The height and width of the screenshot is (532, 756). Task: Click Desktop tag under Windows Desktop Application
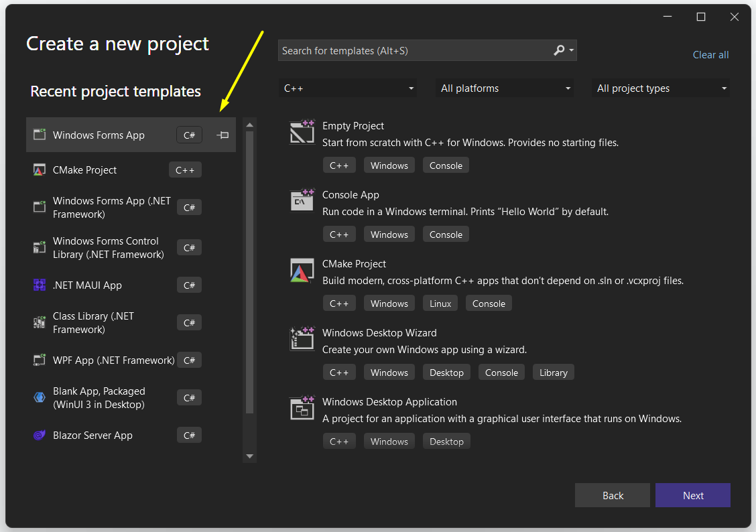446,442
